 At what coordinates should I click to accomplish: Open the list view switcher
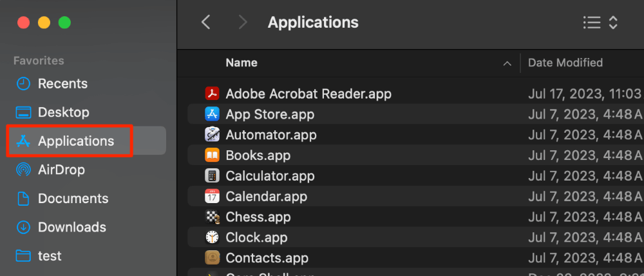coord(592,22)
